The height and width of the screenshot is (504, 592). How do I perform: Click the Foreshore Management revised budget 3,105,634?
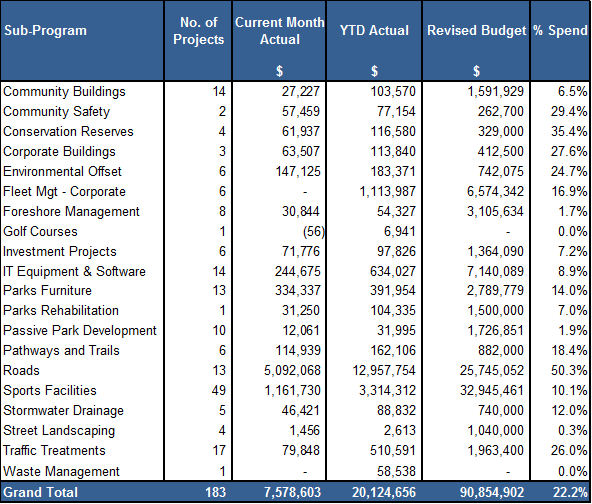(x=495, y=211)
